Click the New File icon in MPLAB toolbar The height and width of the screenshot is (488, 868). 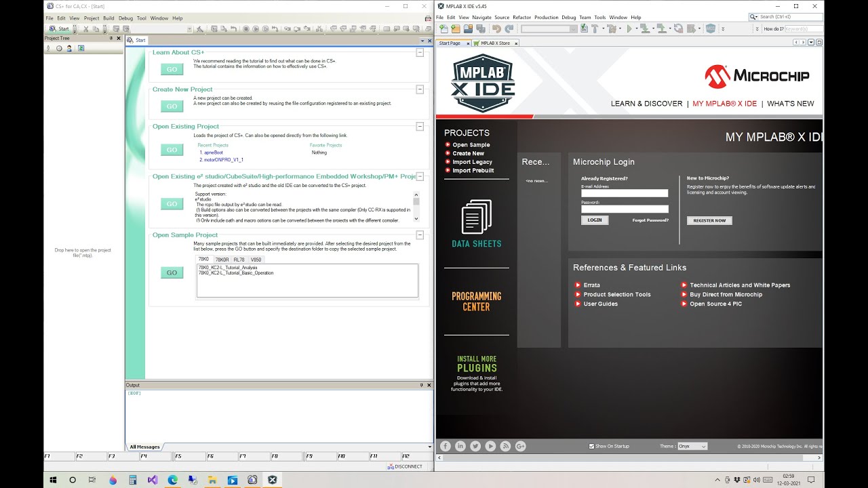(443, 29)
